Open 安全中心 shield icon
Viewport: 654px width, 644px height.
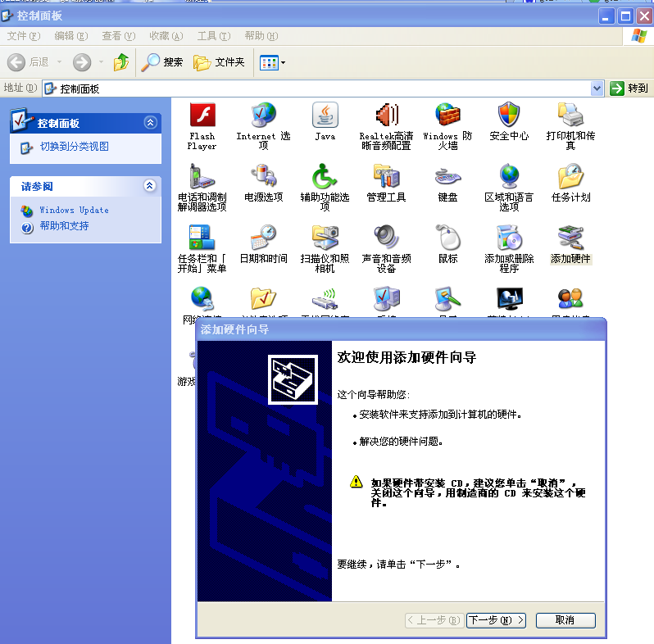(509, 115)
